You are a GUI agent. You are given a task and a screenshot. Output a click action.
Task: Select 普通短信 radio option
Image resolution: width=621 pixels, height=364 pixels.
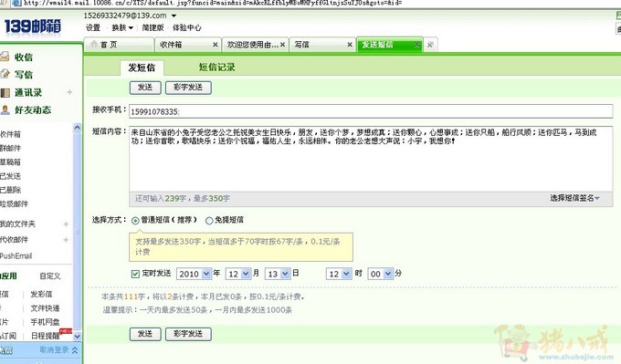pyautogui.click(x=135, y=221)
